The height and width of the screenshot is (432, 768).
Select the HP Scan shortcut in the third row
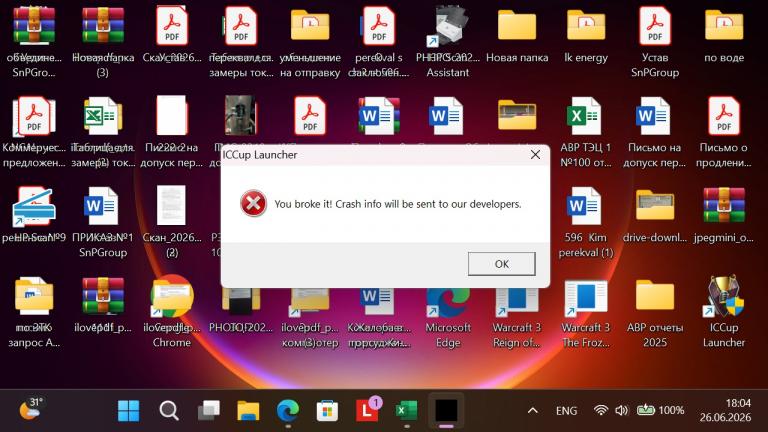(x=33, y=215)
